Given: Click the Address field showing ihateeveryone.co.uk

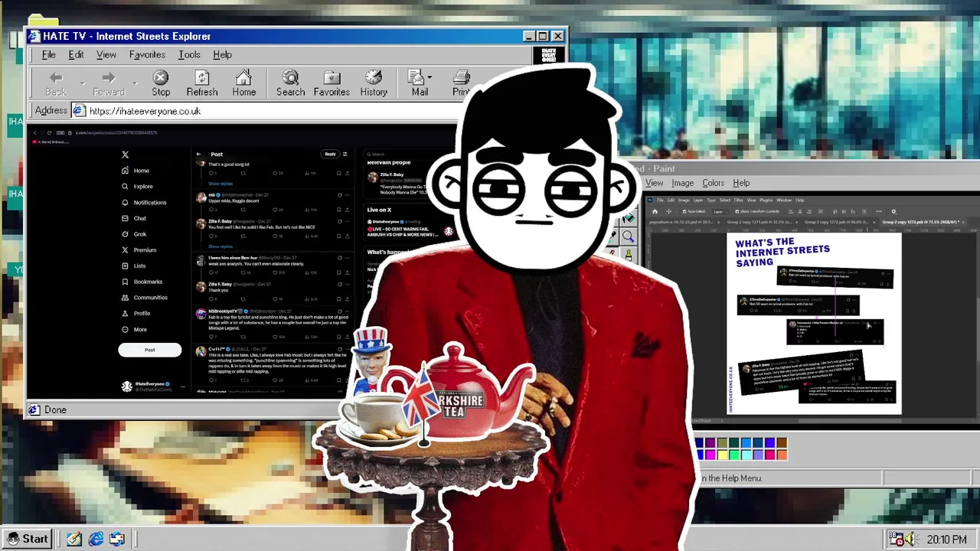Looking at the screenshot, I should click(268, 111).
